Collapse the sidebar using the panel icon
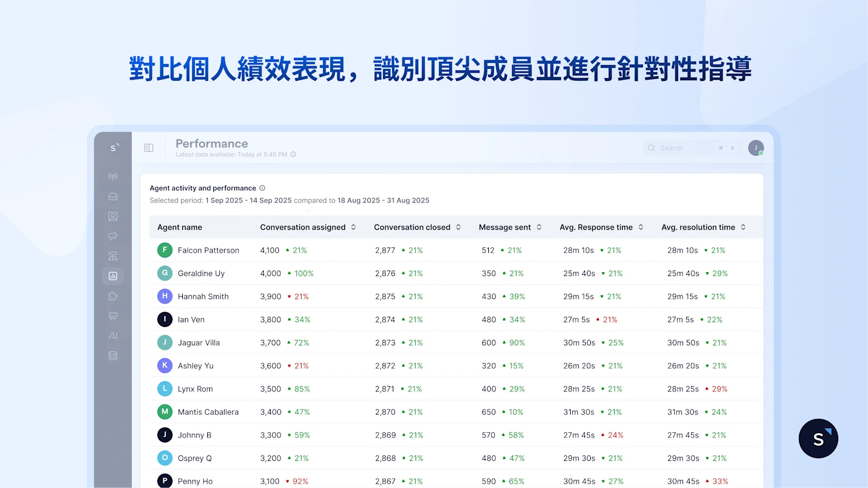This screenshot has height=488, width=868. (148, 147)
